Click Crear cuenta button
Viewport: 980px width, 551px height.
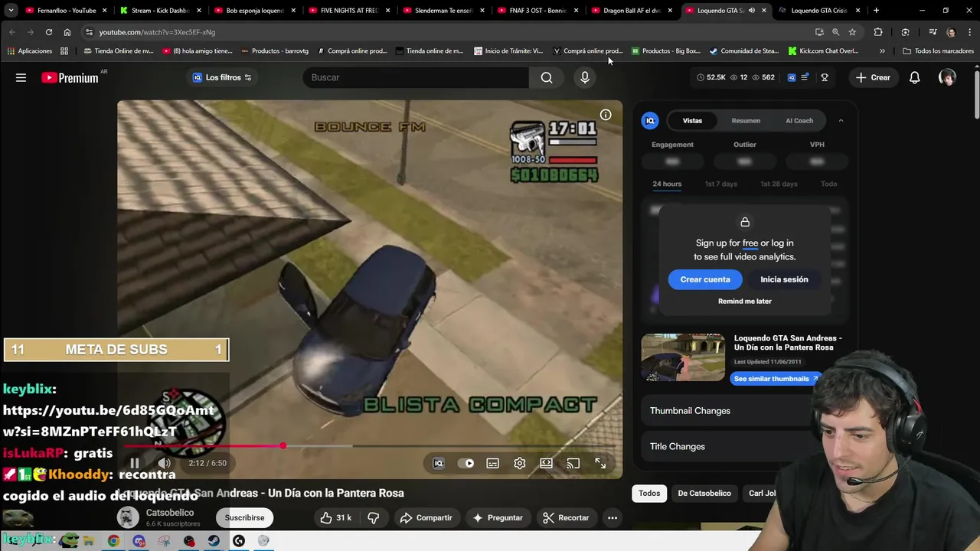705,279
